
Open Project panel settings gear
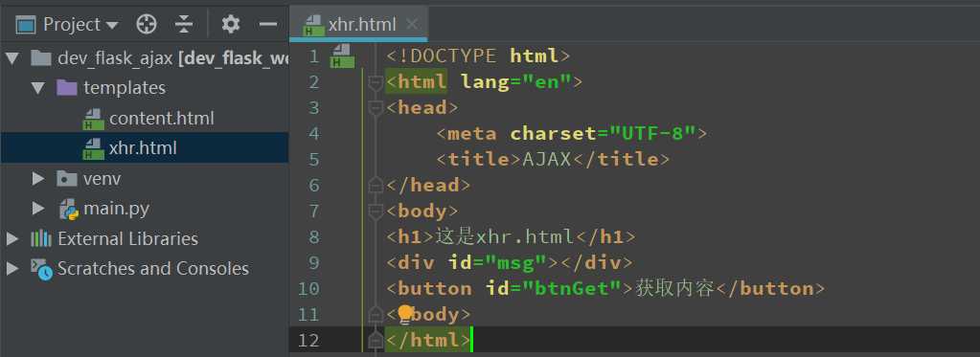pos(231,24)
